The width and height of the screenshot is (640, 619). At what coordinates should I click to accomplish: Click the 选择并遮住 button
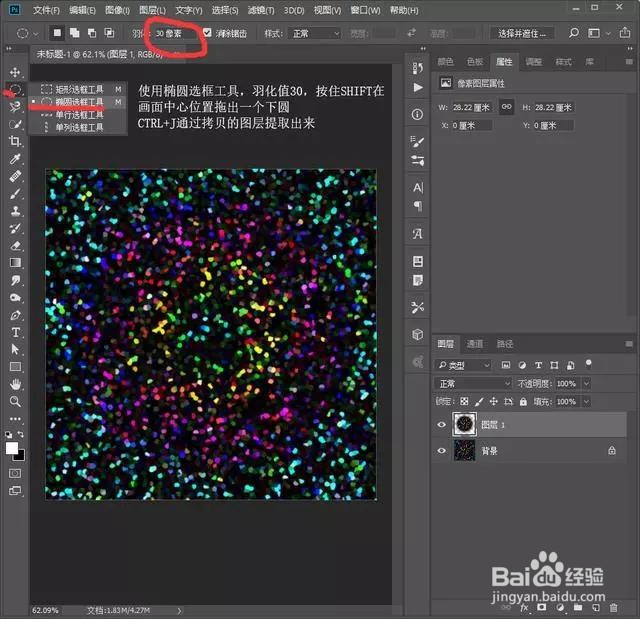[x=522, y=33]
